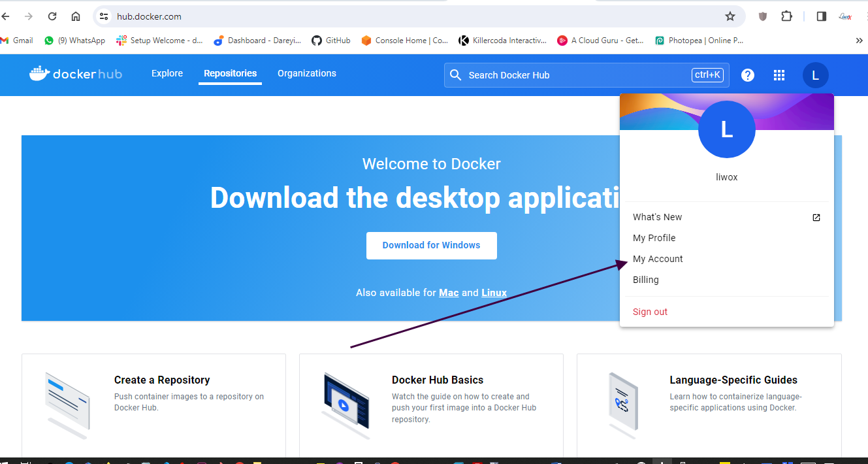Bookmark this page with the star icon
This screenshot has width=868, height=464.
(x=730, y=16)
